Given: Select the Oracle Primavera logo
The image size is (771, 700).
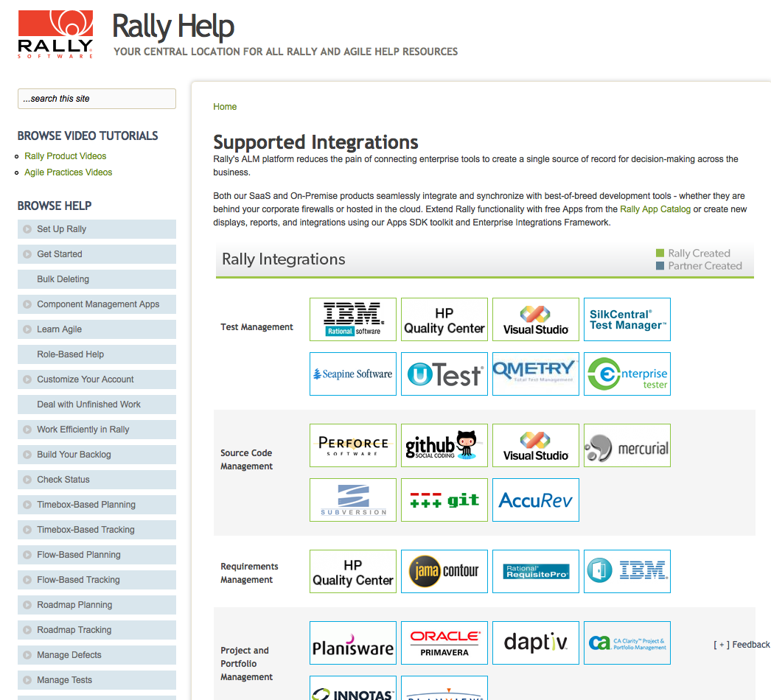Looking at the screenshot, I should [444, 643].
